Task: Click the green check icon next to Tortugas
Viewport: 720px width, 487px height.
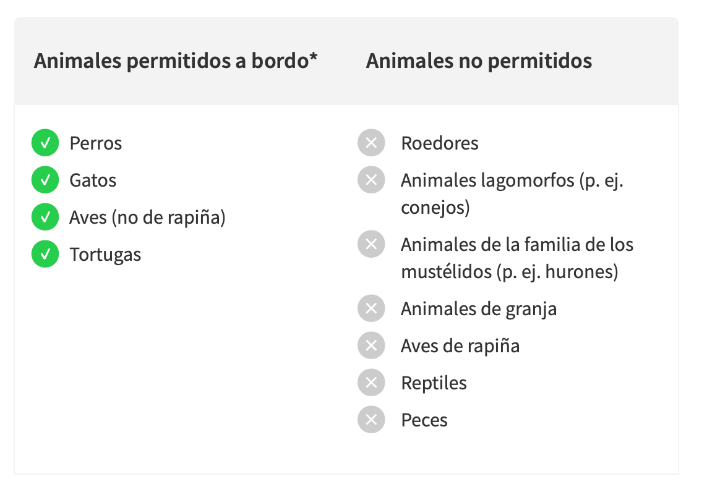Action: [x=45, y=254]
